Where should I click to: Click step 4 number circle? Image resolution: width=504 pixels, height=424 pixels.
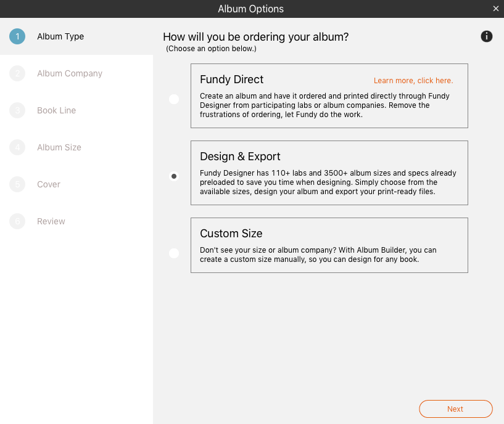17,147
